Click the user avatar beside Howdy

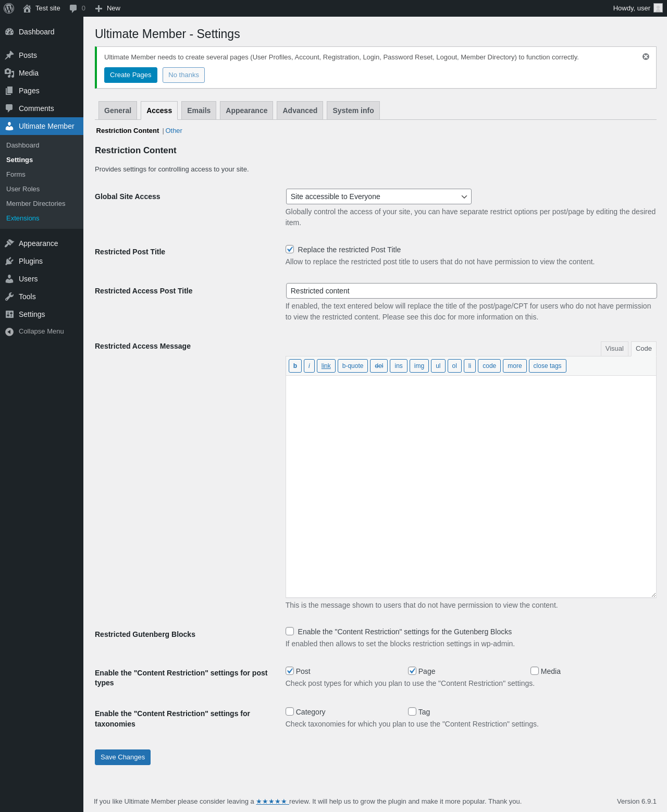pyautogui.click(x=658, y=8)
